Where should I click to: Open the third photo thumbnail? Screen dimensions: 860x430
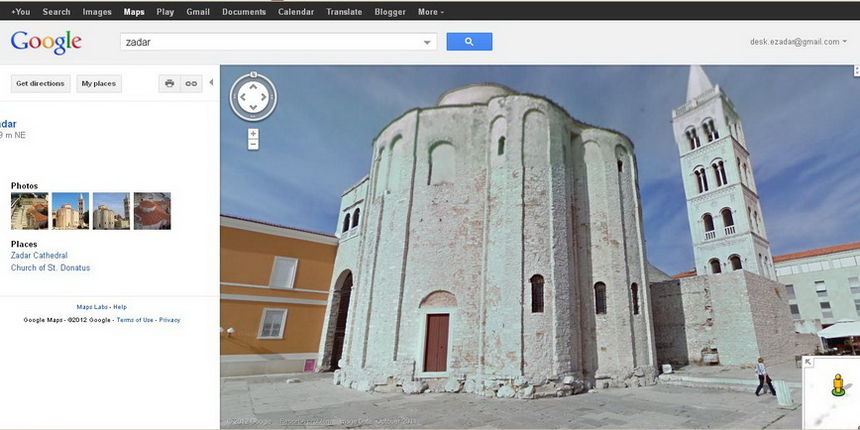click(111, 211)
